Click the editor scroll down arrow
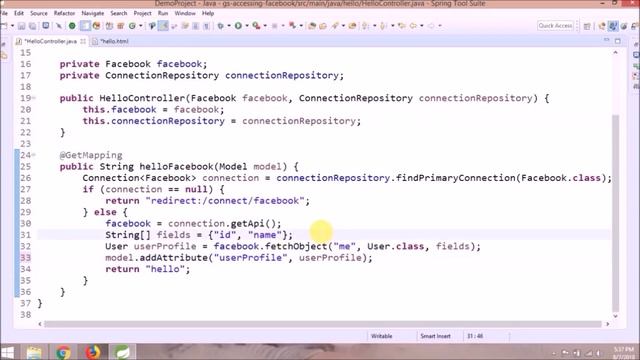640x360 pixels. point(616,316)
